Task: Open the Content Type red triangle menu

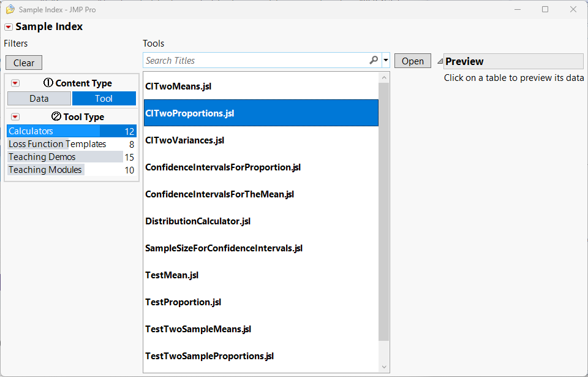Action: [15, 83]
